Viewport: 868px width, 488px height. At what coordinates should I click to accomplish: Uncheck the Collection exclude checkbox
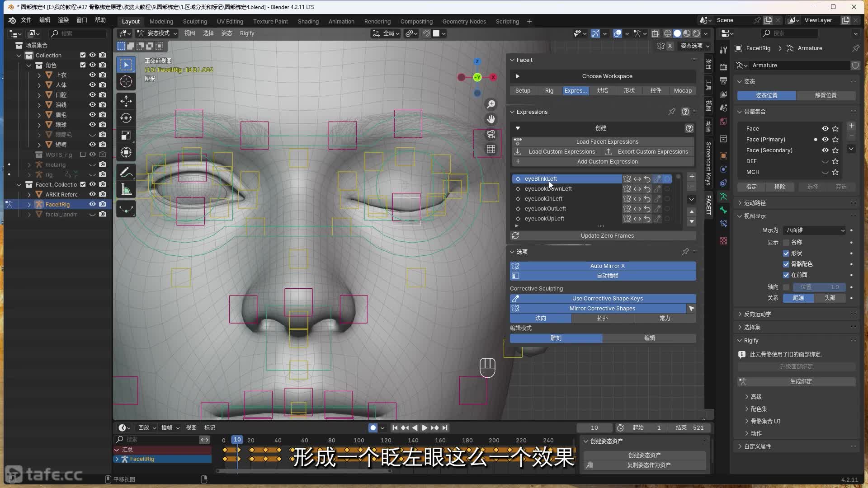83,55
